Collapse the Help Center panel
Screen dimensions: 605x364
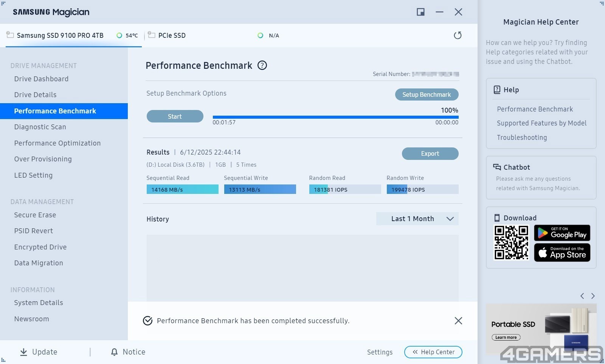coord(433,352)
